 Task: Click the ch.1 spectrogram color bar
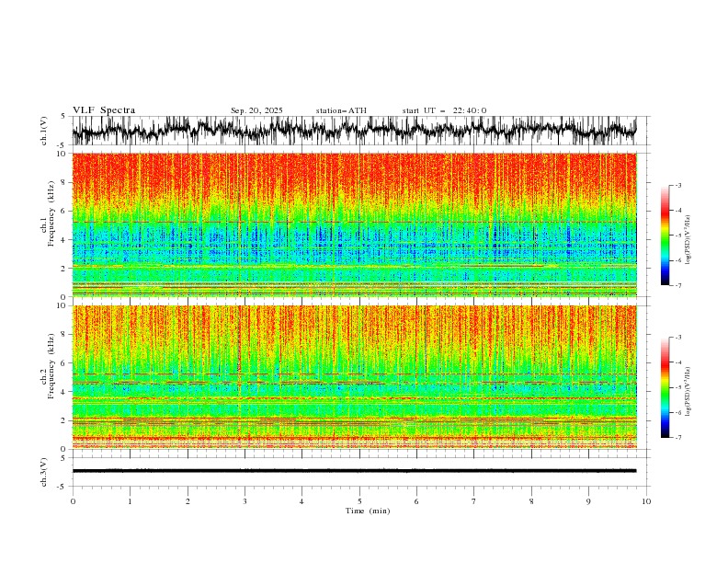tap(665, 235)
